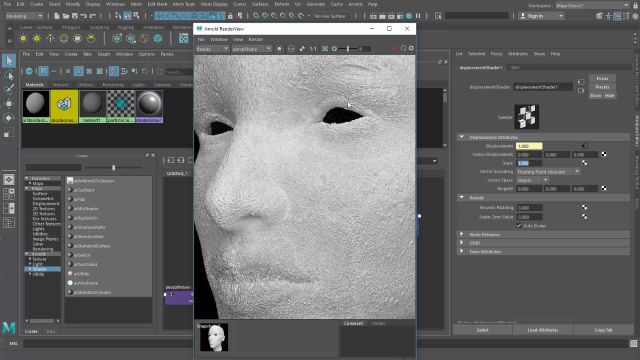Switch to the Materials tab in Hypershade
The height and width of the screenshot is (360, 640).
click(34, 84)
